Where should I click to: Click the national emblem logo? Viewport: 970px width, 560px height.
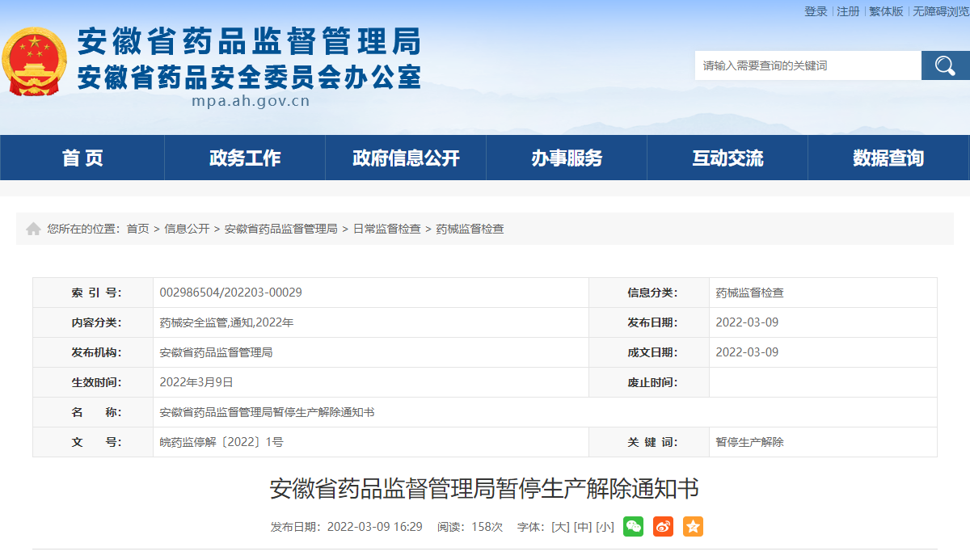[x=35, y=61]
